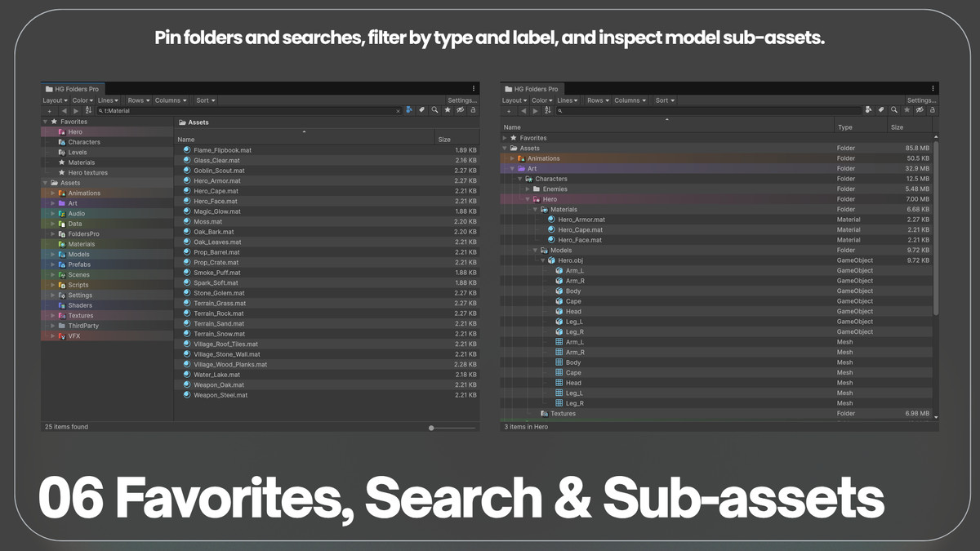Select the right HG Folders Pro tab
Screen dimensions: 980x551
[x=532, y=88]
